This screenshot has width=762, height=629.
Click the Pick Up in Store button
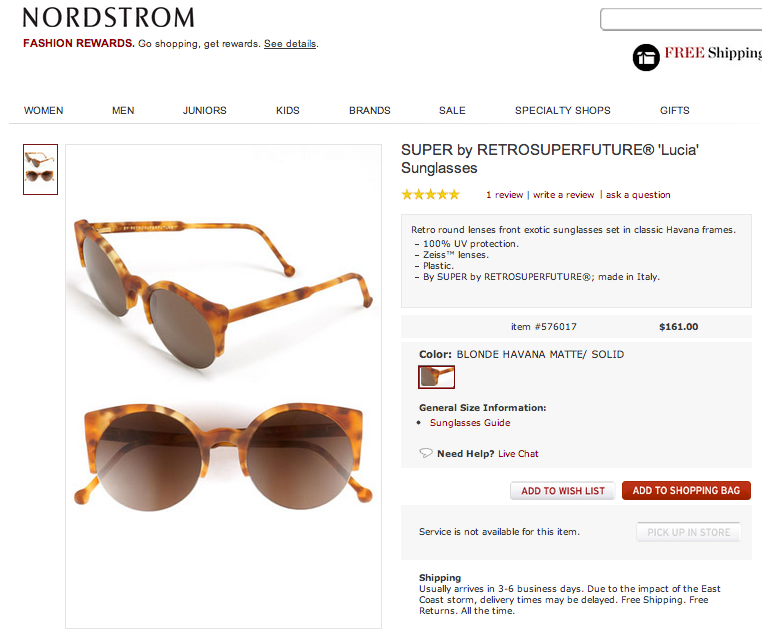[x=689, y=532]
